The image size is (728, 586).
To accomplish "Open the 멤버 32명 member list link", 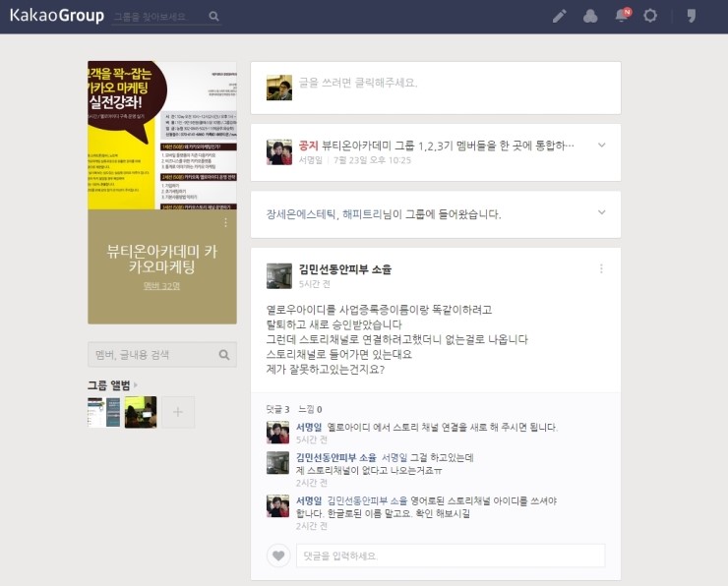I will click(x=161, y=286).
